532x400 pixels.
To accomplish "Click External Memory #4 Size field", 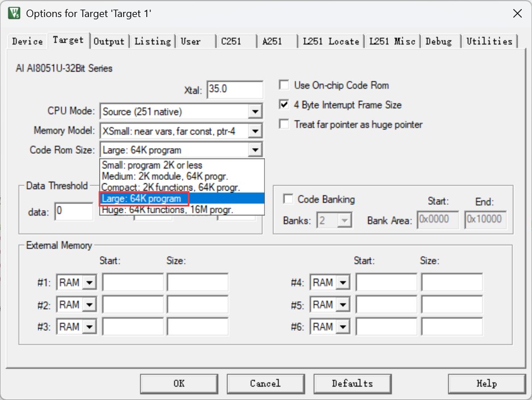I will (452, 283).
